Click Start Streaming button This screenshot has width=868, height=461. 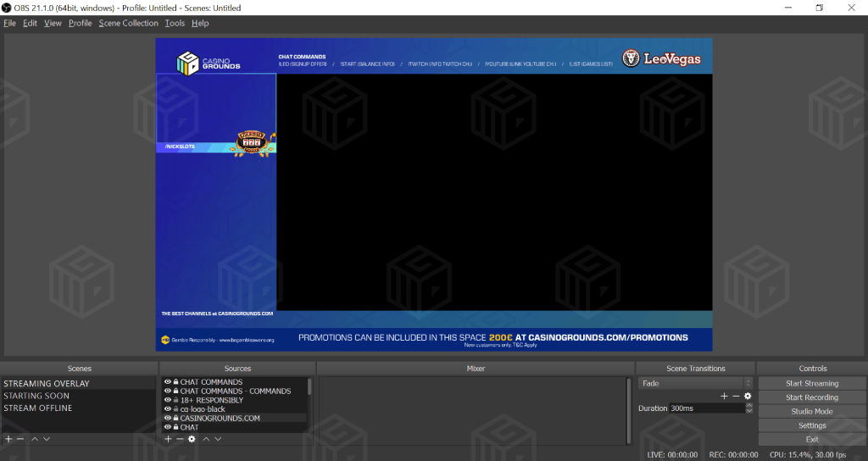[x=812, y=383]
